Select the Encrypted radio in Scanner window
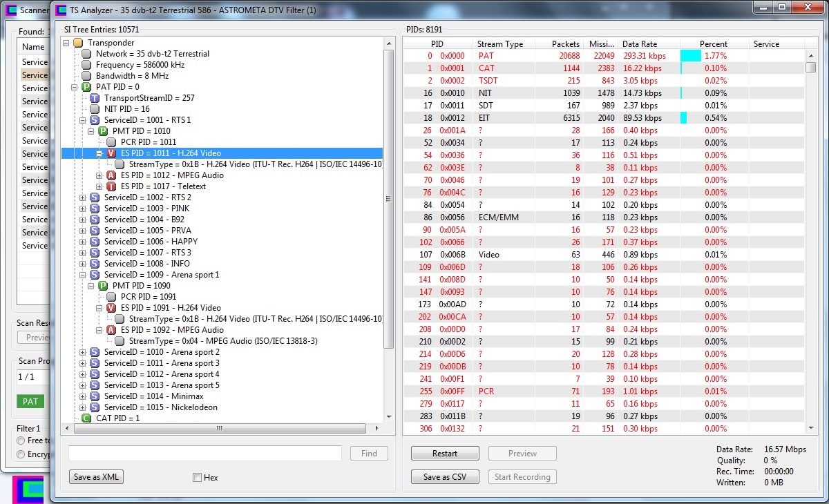829x504 pixels. 21,454
